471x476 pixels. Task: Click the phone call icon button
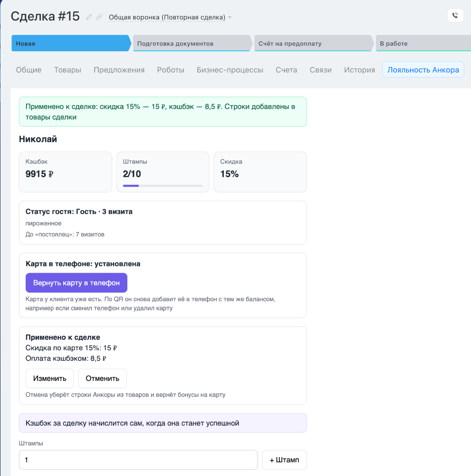point(455,15)
